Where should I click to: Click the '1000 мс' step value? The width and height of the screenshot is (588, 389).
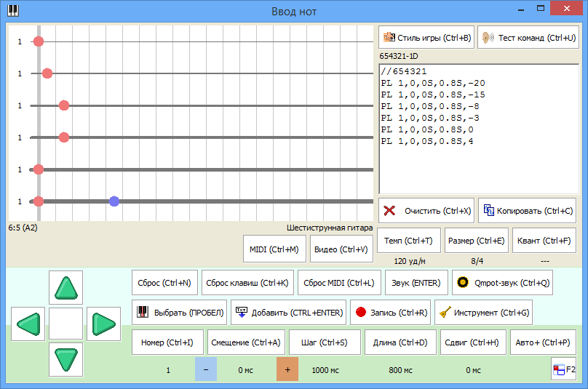(x=325, y=370)
